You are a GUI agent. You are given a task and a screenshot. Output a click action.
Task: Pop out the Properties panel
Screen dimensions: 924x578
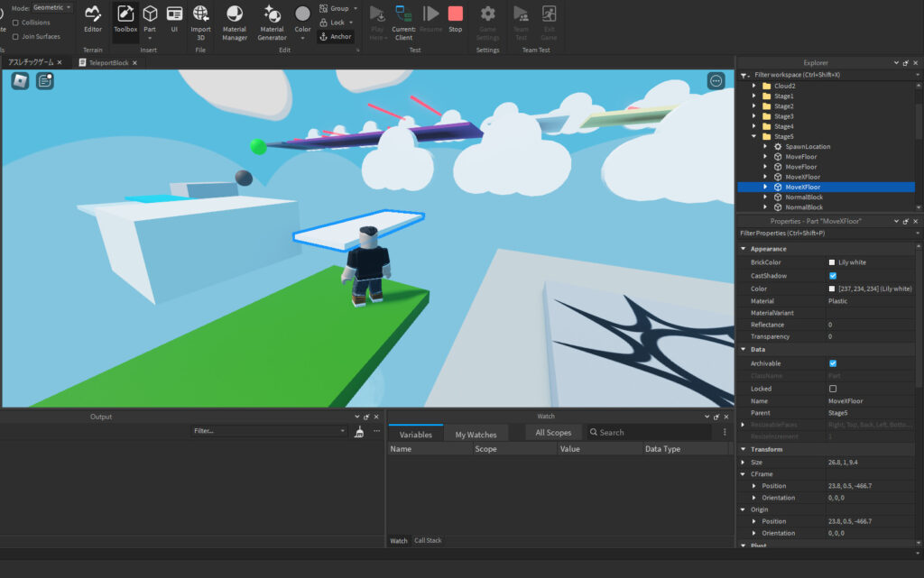pyautogui.click(x=906, y=221)
